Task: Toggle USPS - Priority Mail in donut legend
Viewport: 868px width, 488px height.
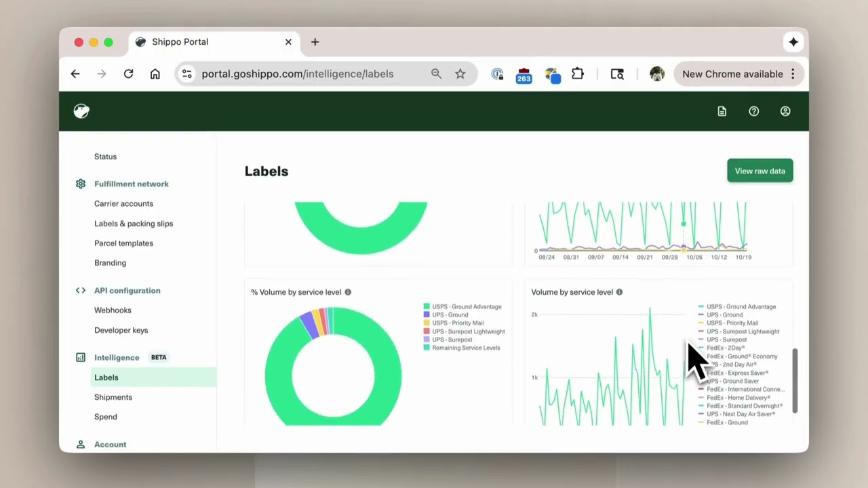Action: pyautogui.click(x=454, y=323)
